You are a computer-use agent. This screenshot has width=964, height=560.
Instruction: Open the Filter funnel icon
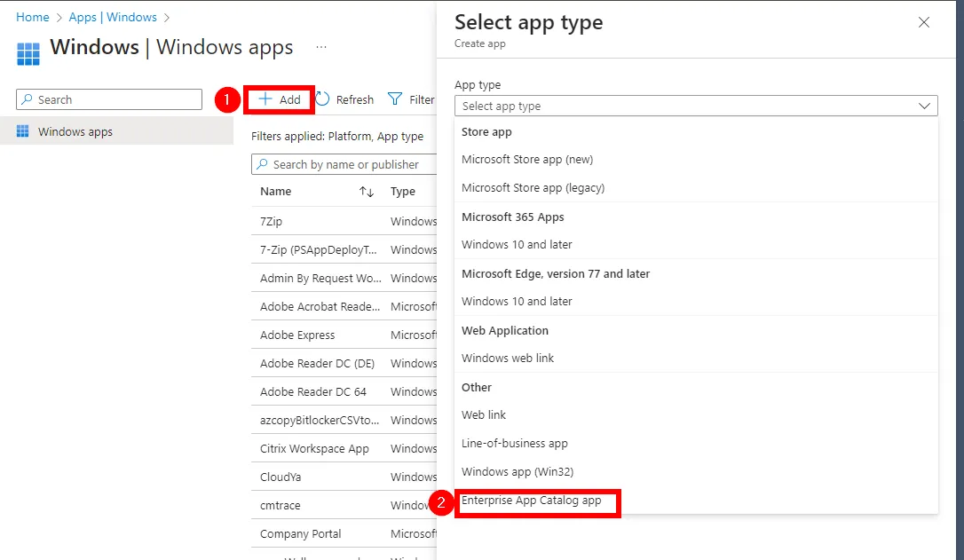coord(396,99)
